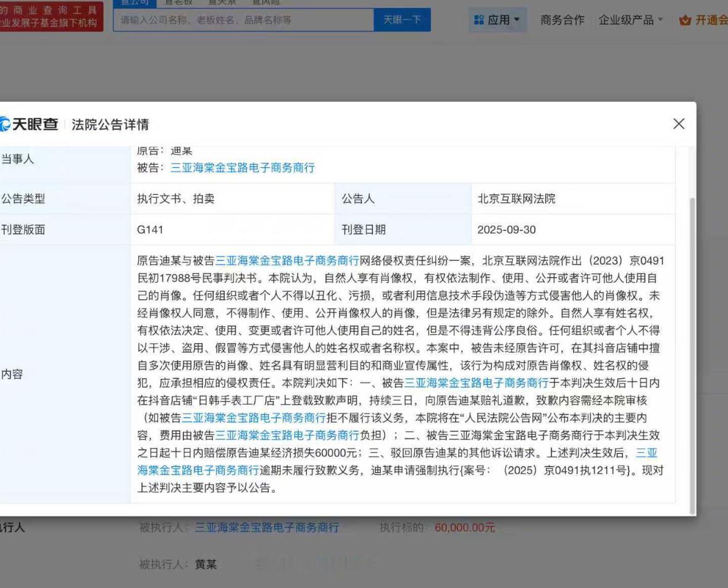The height and width of the screenshot is (588, 728).
Task: Click the dialog's vertical scrollbar
Action: 692,352
